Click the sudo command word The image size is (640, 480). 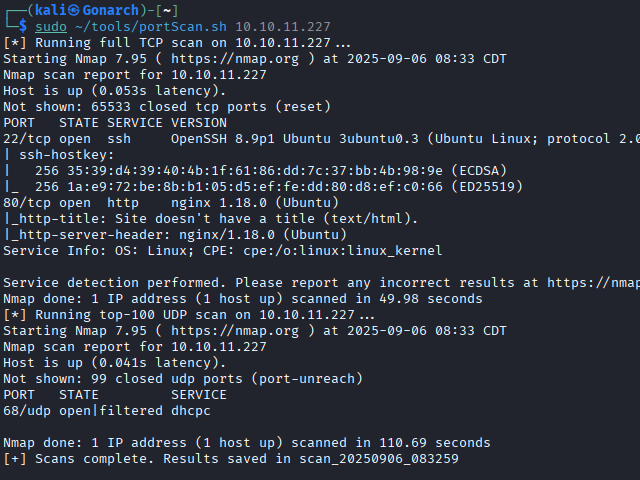pyautogui.click(x=50, y=26)
